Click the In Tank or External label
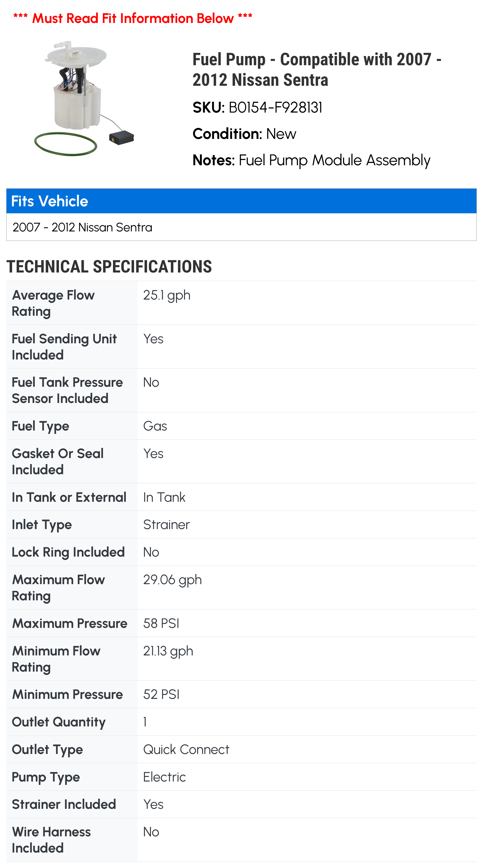Image resolution: width=483 pixels, height=868 pixels. [x=69, y=497]
